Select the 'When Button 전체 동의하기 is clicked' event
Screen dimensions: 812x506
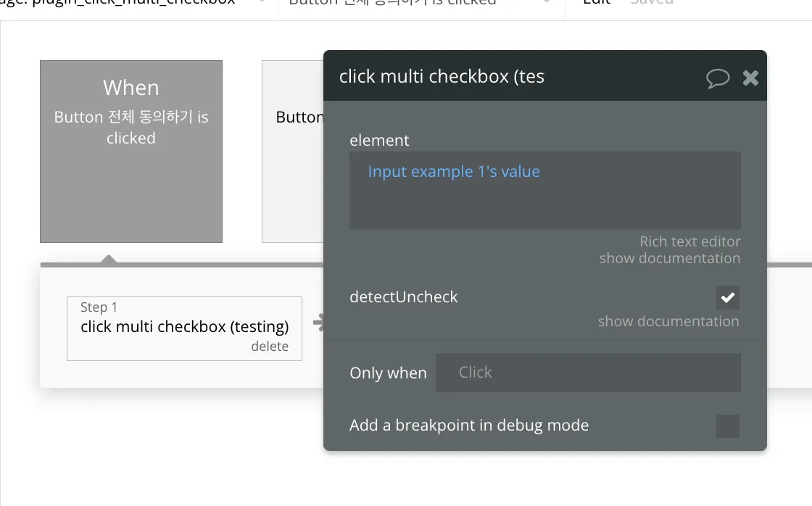click(131, 152)
